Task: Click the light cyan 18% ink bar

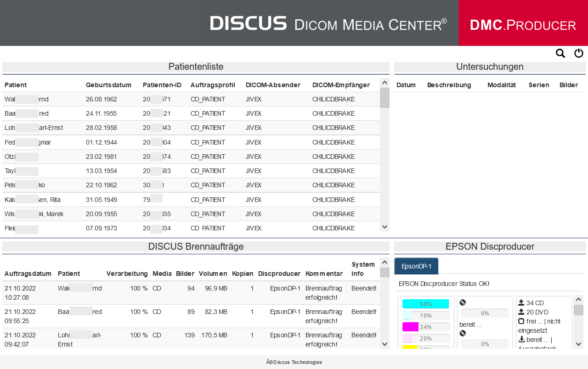Action: (x=426, y=315)
